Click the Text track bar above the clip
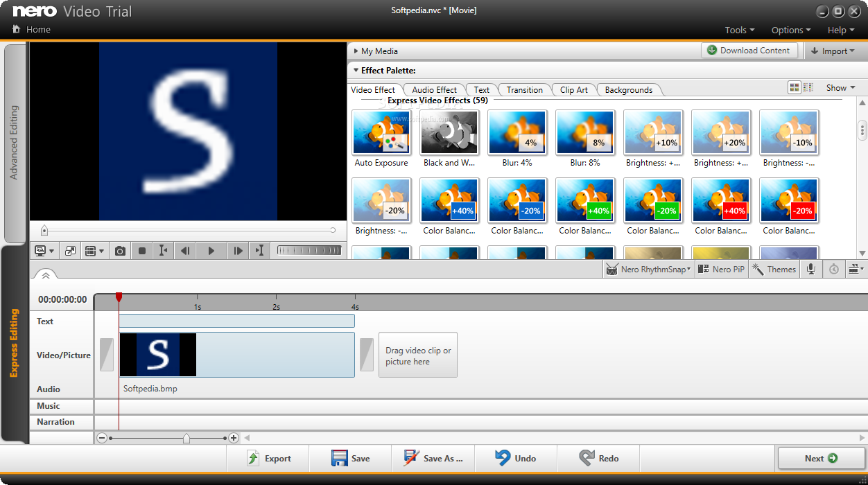The image size is (868, 485). tap(237, 321)
